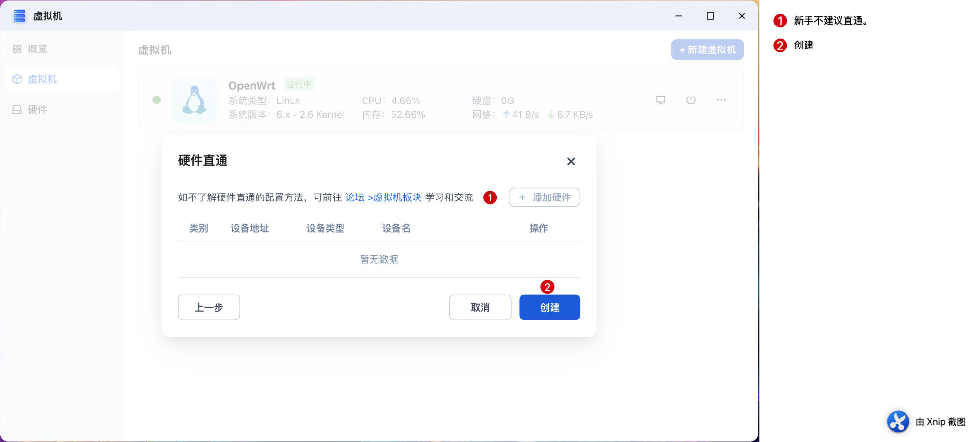Maximize the virtual machine window
This screenshot has height=442, width=980.
point(710,16)
